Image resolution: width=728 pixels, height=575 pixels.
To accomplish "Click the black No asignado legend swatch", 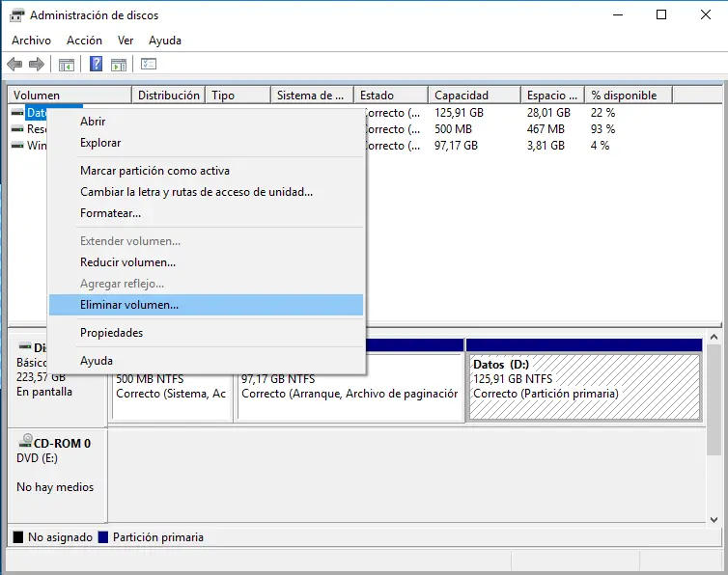I will pyautogui.click(x=18, y=537).
